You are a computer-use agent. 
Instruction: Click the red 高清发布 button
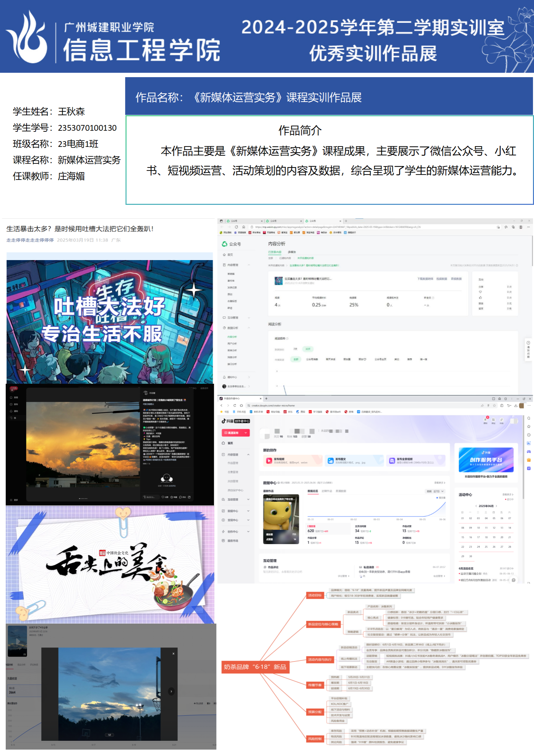235,433
